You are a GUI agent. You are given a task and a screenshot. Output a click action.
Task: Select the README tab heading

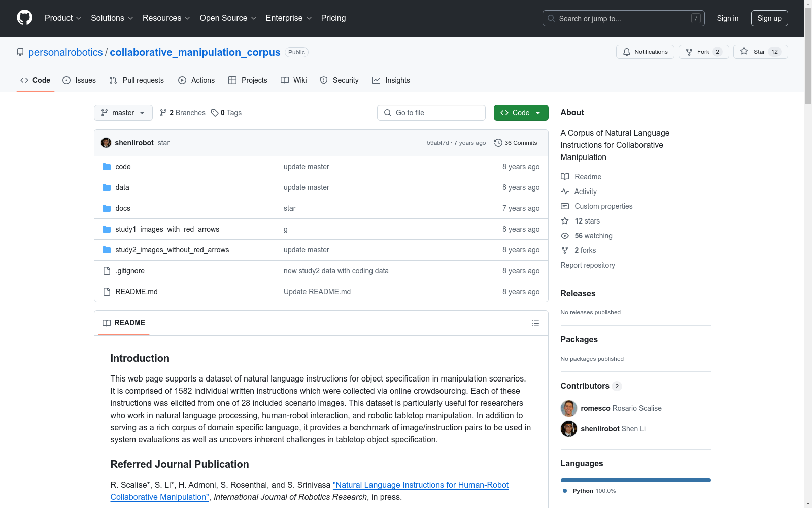[x=124, y=323]
